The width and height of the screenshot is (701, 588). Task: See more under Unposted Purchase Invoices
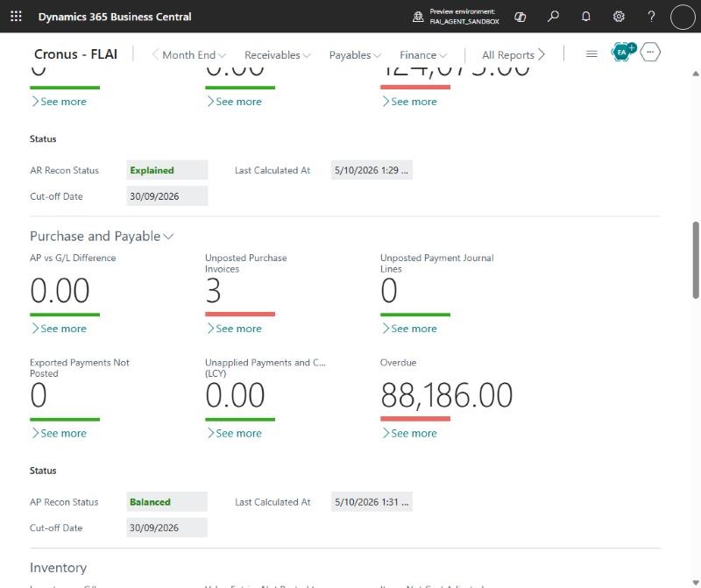(x=234, y=329)
